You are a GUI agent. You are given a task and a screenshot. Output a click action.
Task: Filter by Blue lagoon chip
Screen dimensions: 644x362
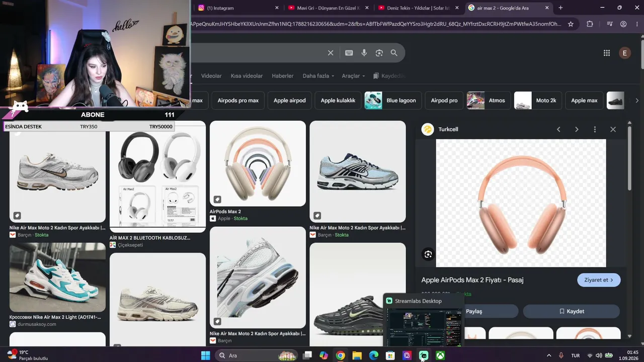(393, 101)
